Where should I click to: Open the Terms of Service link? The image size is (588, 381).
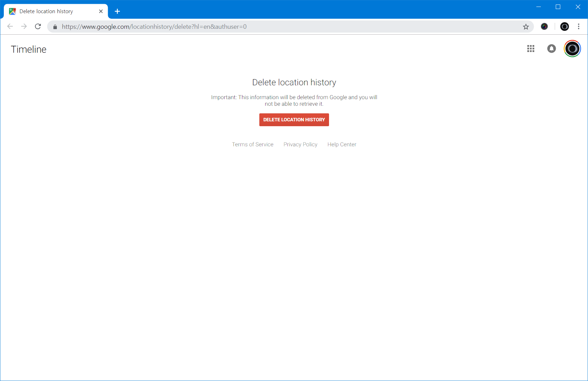pyautogui.click(x=252, y=144)
